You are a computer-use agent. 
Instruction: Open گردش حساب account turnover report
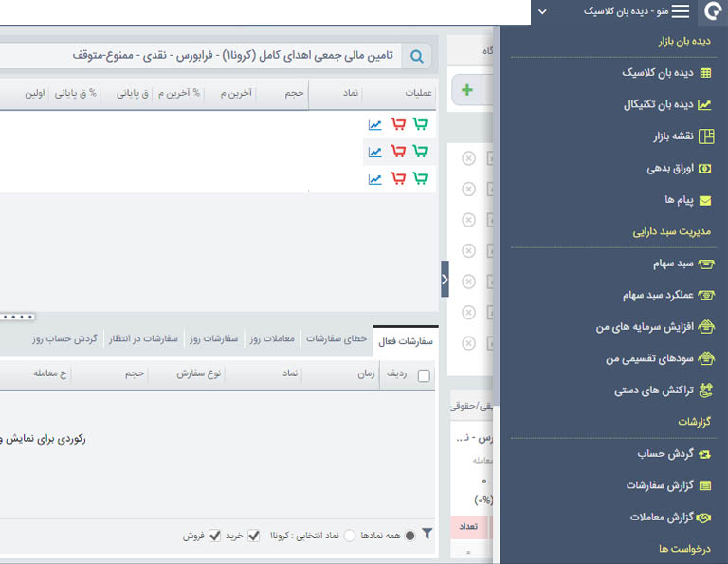pos(674,454)
